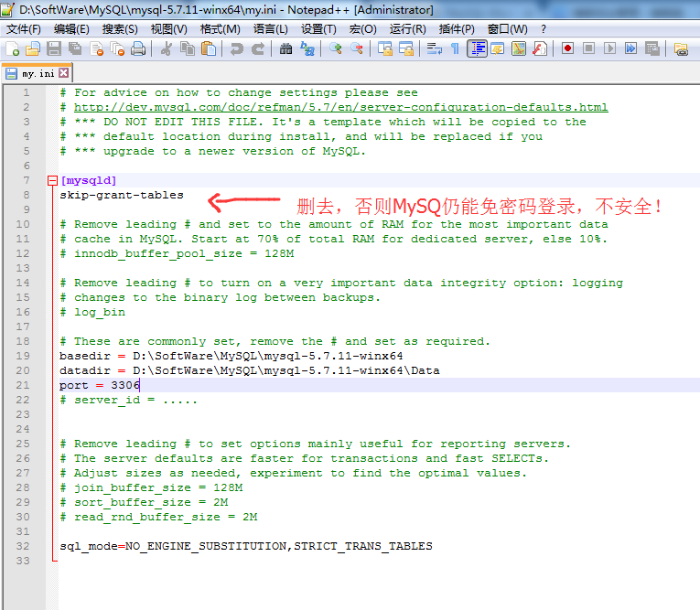Click the Redo arrow icon
Viewport: 700px width, 610px height.
[x=258, y=48]
